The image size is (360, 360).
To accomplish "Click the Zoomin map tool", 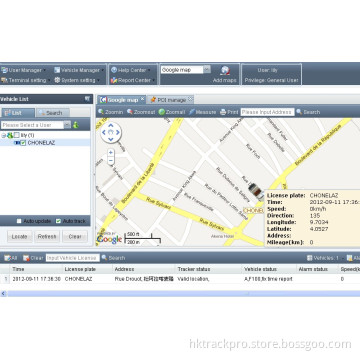I will pyautogui.click(x=111, y=112).
